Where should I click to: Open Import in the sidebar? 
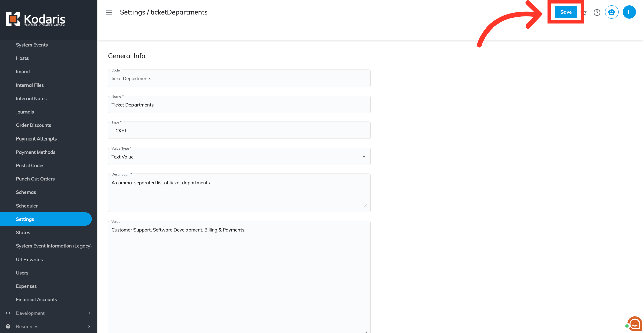[23, 71]
